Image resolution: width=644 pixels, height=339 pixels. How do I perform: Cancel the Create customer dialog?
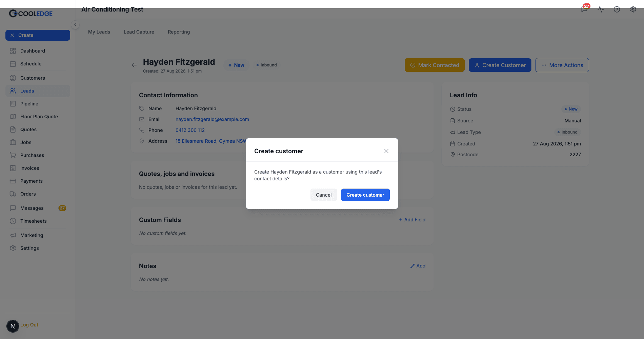[x=324, y=195]
